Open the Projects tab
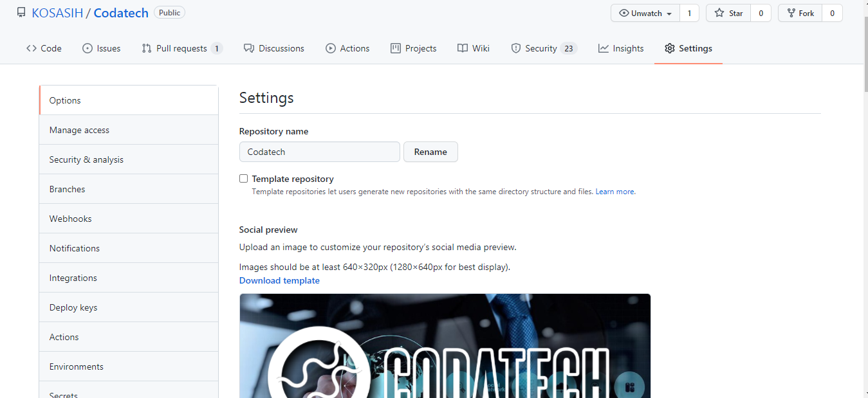The height and width of the screenshot is (398, 868). click(x=414, y=48)
